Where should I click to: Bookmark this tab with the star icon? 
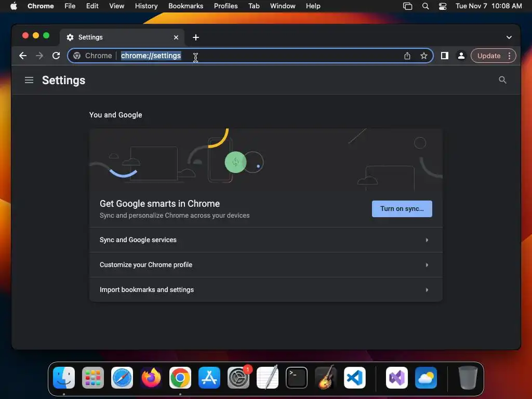[x=424, y=56]
